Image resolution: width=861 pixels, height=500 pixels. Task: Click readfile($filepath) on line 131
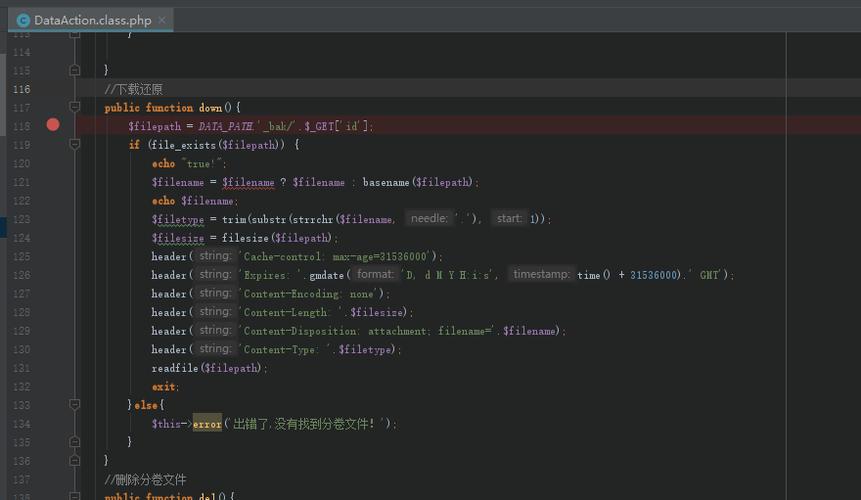tap(206, 368)
